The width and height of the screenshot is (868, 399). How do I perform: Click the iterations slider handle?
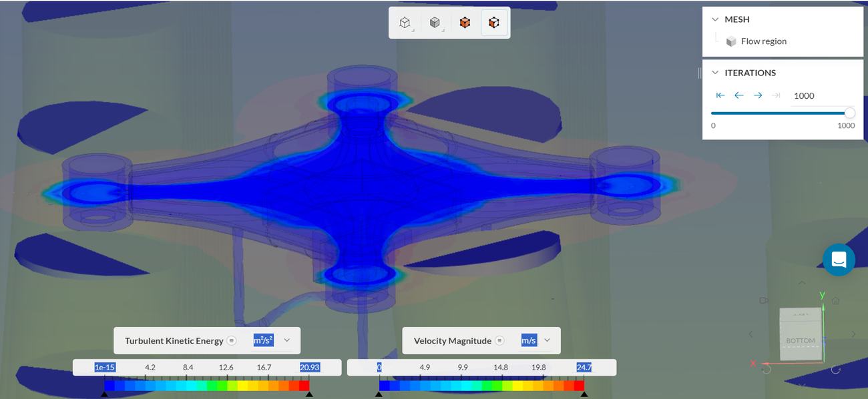click(849, 113)
